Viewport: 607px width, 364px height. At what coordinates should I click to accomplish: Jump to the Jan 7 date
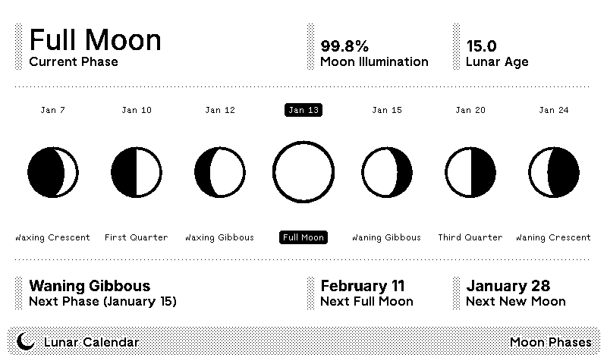click(x=53, y=110)
